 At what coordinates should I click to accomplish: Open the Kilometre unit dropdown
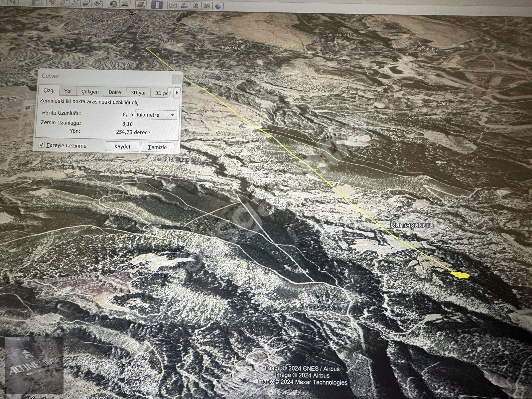156,115
